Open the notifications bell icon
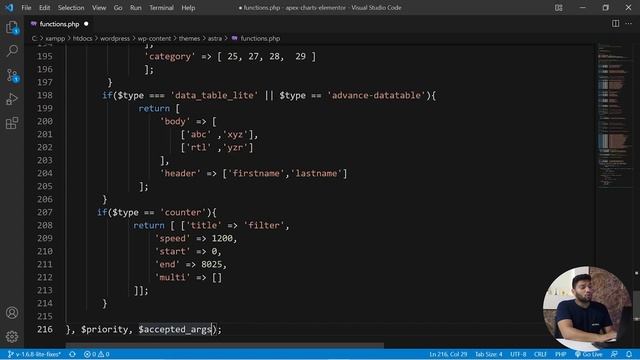 click(x=629, y=354)
